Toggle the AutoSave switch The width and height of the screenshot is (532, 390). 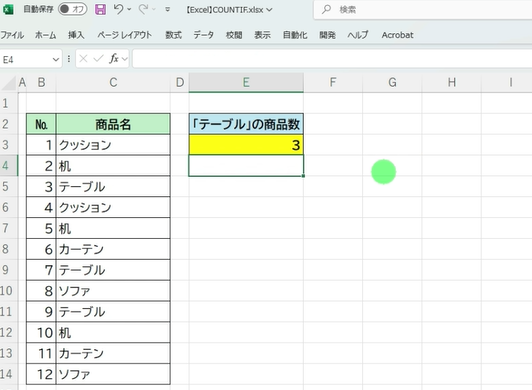click(72, 9)
